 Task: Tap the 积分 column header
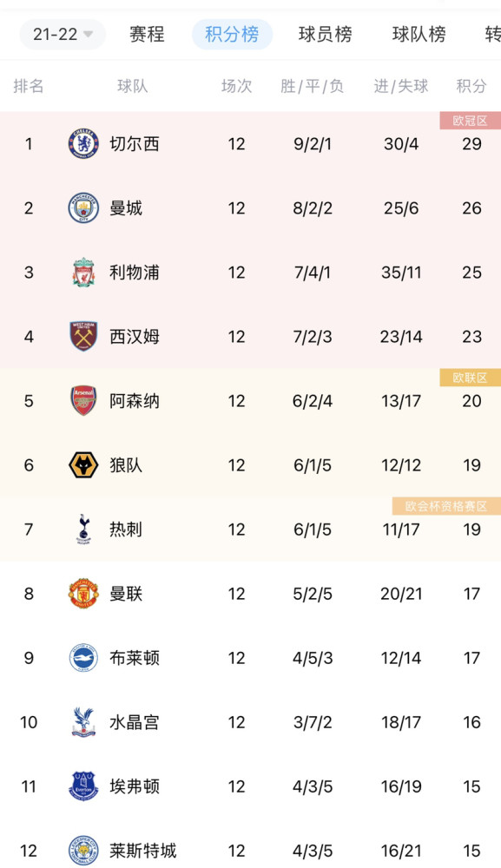coord(471,86)
